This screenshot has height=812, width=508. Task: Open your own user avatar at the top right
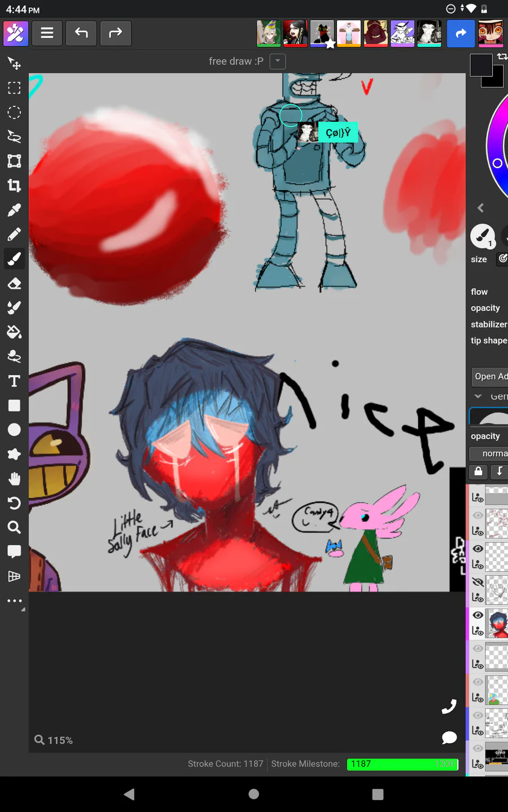coord(491,33)
